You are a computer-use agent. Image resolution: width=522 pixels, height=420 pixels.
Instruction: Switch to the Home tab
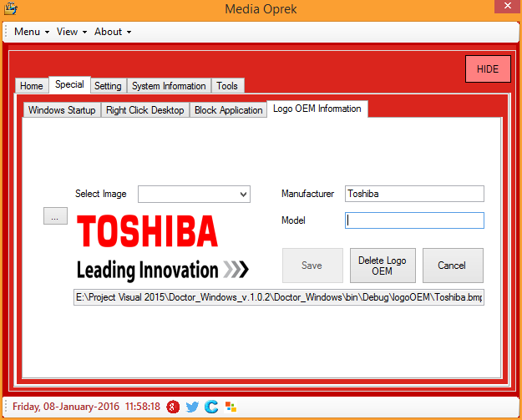(32, 86)
